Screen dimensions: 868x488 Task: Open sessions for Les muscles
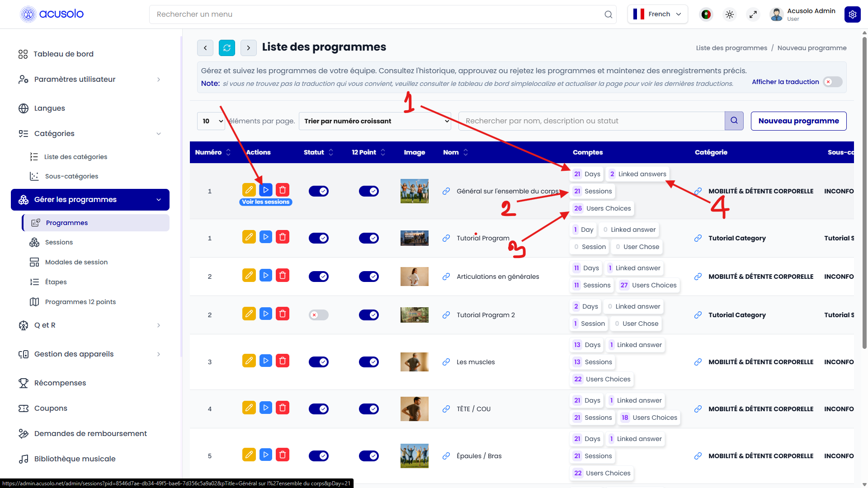(266, 361)
